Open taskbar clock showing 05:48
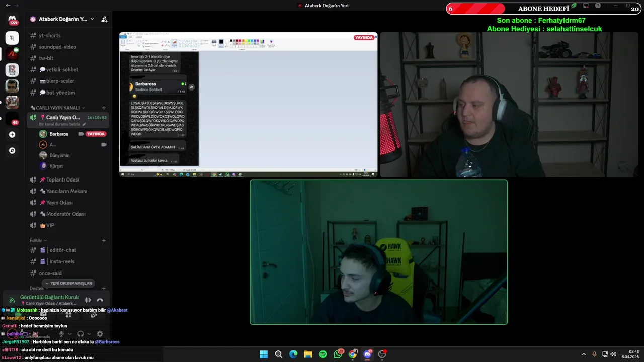This screenshot has width=644, height=362. point(629,354)
